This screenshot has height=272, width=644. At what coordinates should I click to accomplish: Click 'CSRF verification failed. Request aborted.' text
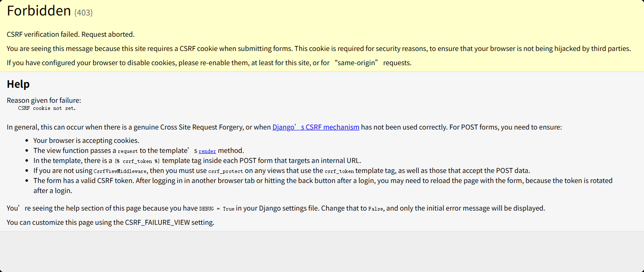[71, 34]
